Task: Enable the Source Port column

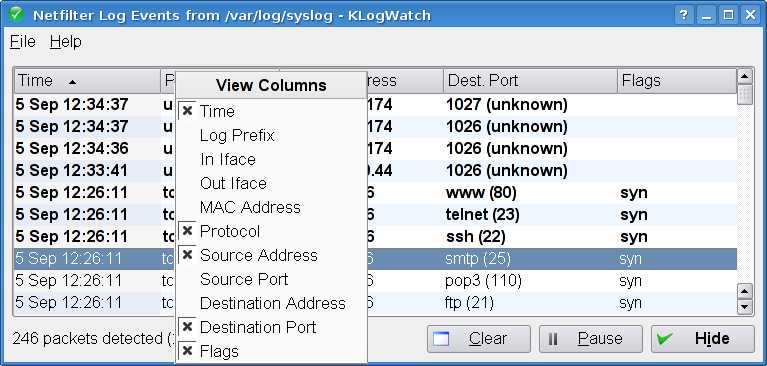Action: point(271,279)
